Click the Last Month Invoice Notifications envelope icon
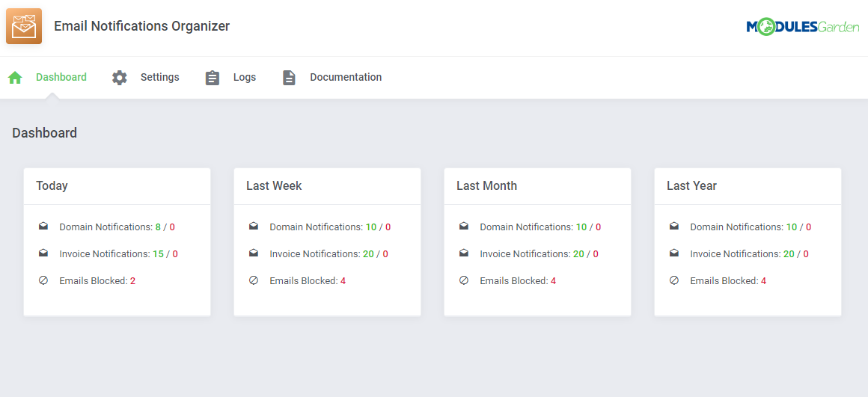Viewport: 868px width, 397px height. [464, 253]
